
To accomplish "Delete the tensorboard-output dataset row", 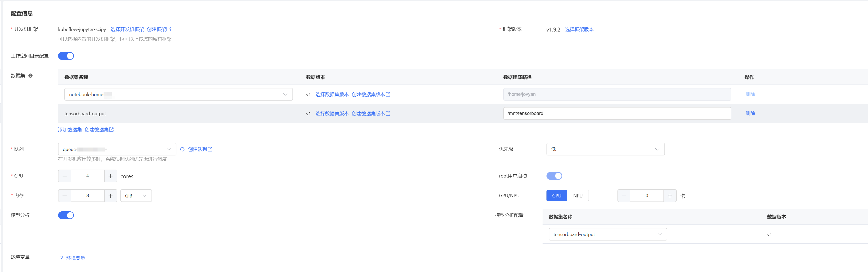I will click(750, 113).
